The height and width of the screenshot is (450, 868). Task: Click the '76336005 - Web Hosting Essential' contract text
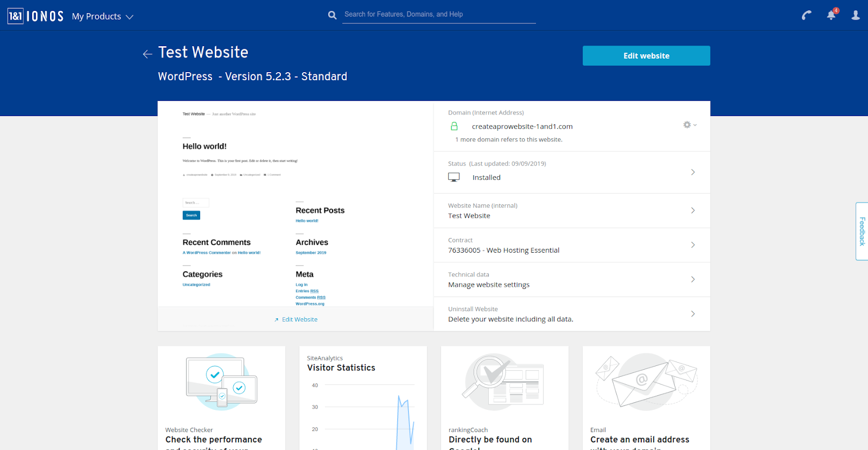[x=503, y=250]
